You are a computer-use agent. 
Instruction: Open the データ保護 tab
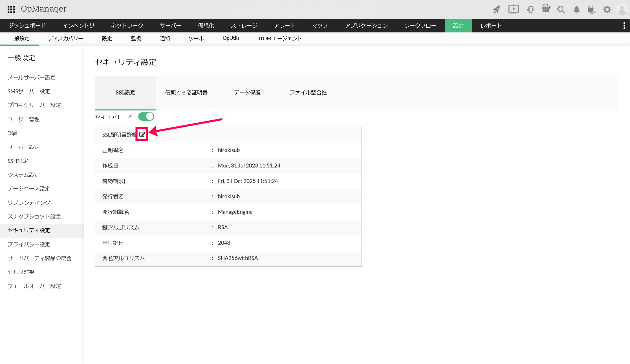coord(247,92)
